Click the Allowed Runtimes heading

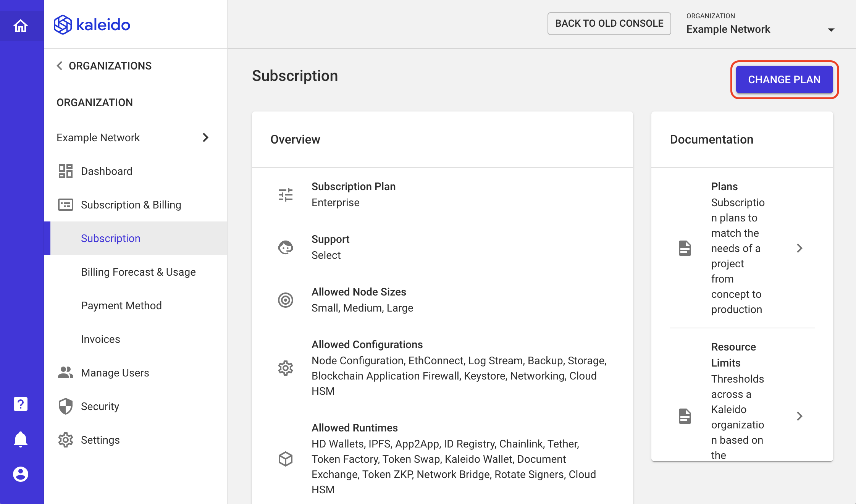(355, 428)
